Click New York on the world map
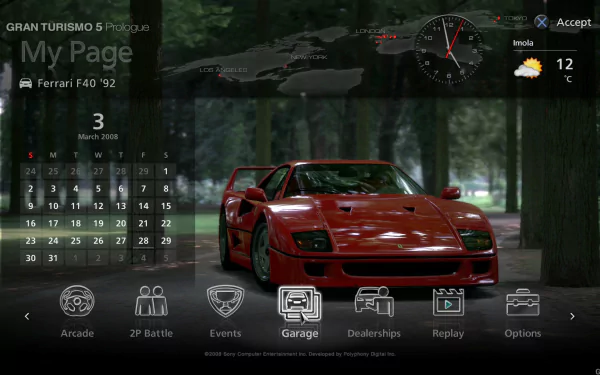The image size is (600, 375). coord(309,57)
